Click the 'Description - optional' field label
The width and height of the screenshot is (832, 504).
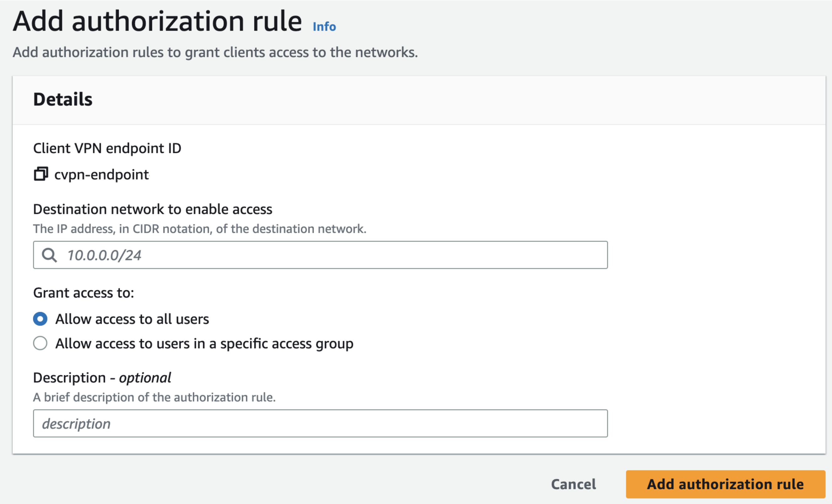tap(102, 378)
